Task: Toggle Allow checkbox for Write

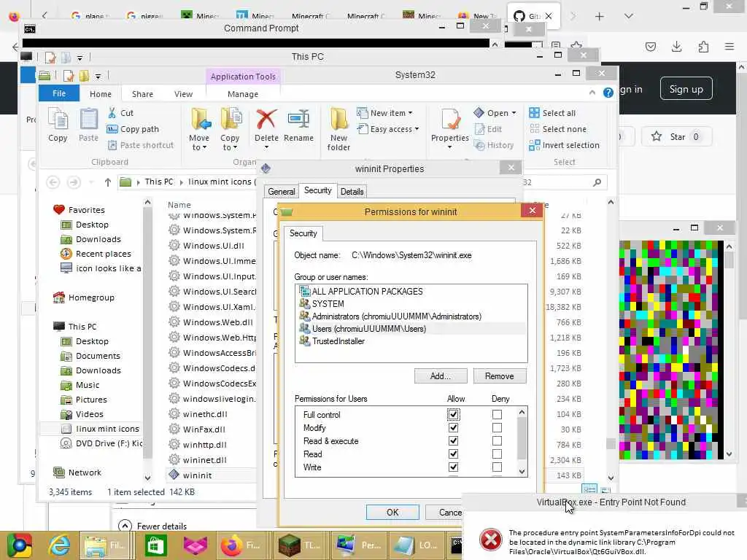Action: pos(454,467)
